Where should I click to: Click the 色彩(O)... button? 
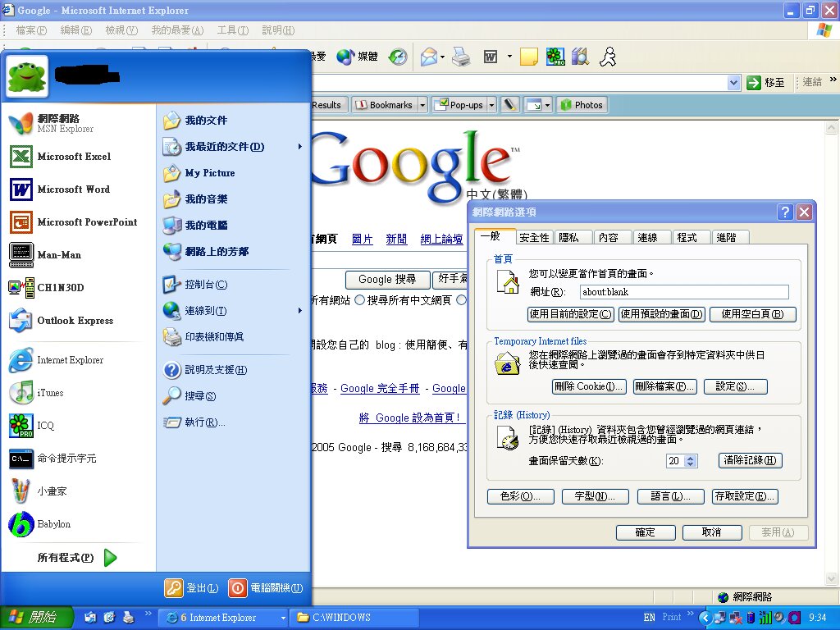click(x=519, y=496)
